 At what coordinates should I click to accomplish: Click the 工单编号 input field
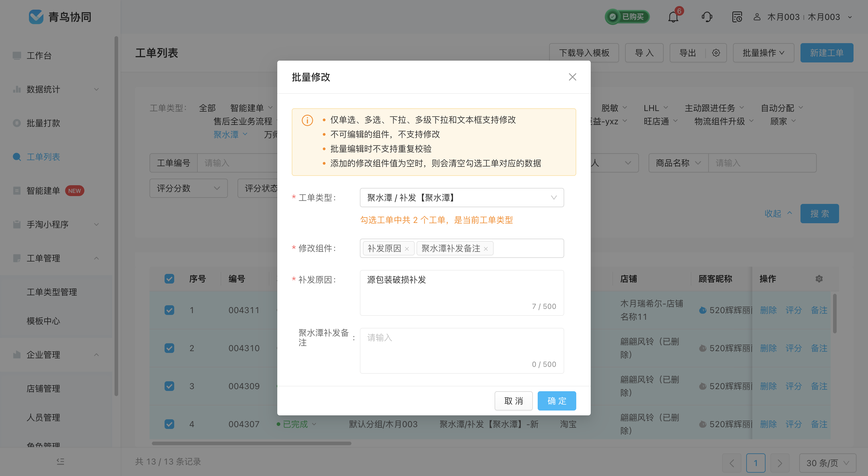[237, 163]
